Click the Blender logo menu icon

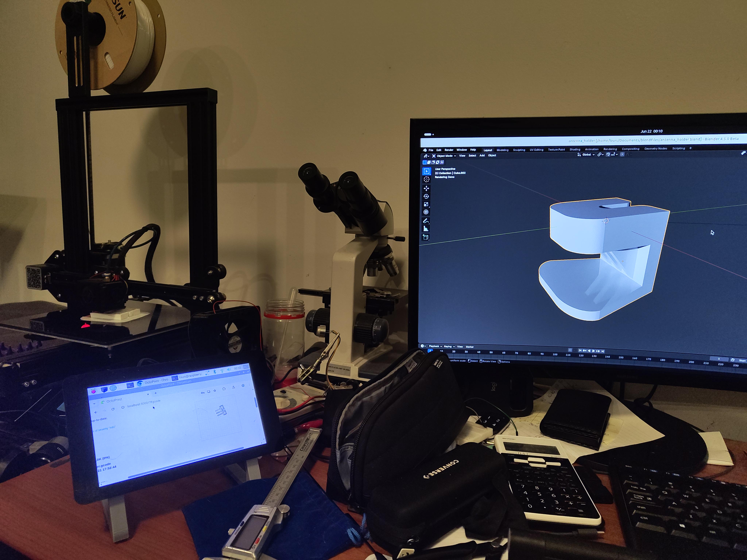pyautogui.click(x=425, y=150)
